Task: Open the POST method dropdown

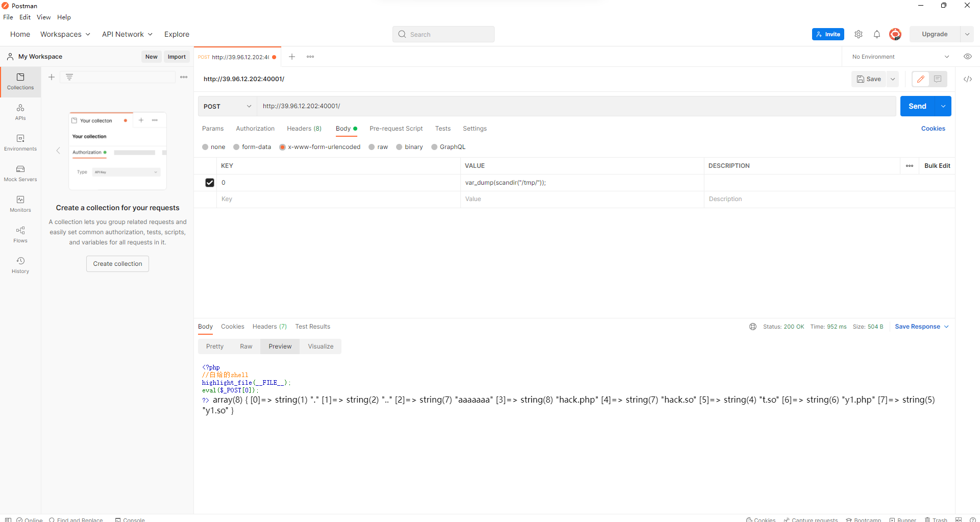Action: click(227, 106)
